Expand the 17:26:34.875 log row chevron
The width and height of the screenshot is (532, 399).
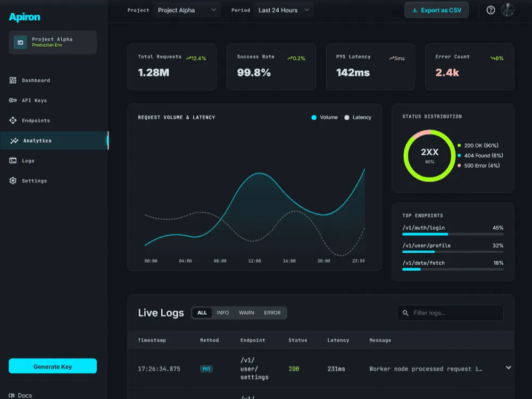(x=508, y=368)
